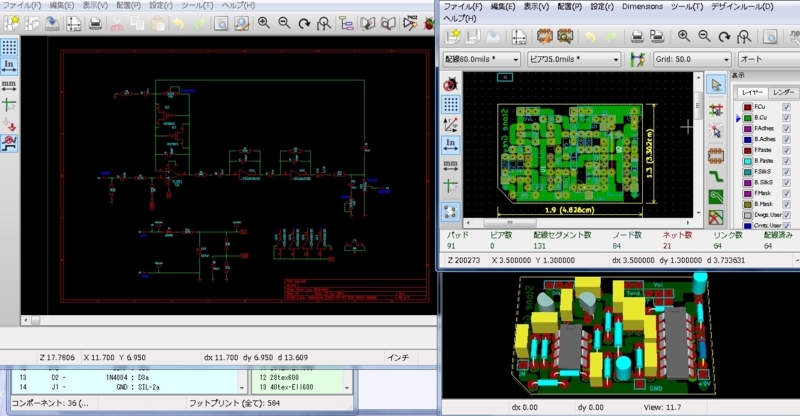Uncheck F.SilkS layer visibility checkbox
Image resolution: width=800 pixels, height=416 pixels.
point(786,172)
